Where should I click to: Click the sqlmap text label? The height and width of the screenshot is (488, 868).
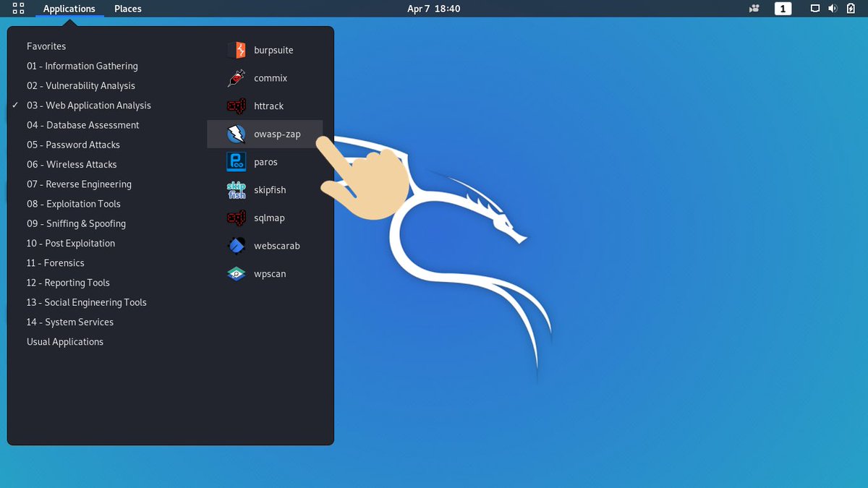click(269, 218)
